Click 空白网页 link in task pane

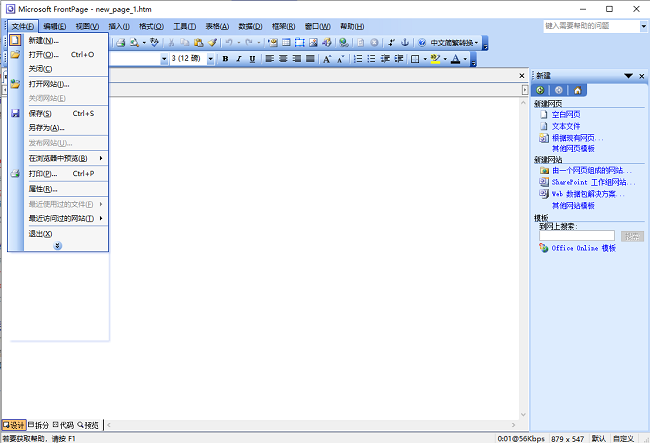566,114
